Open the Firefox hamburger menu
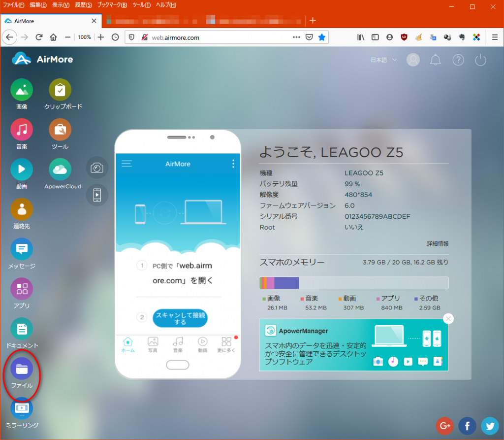The height and width of the screenshot is (440, 504). point(495,37)
